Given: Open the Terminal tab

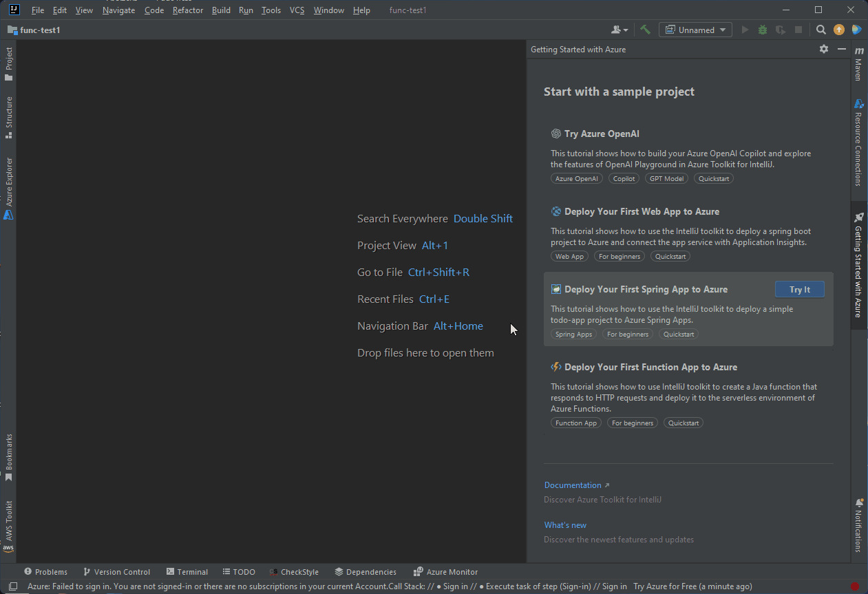Looking at the screenshot, I should pos(187,572).
